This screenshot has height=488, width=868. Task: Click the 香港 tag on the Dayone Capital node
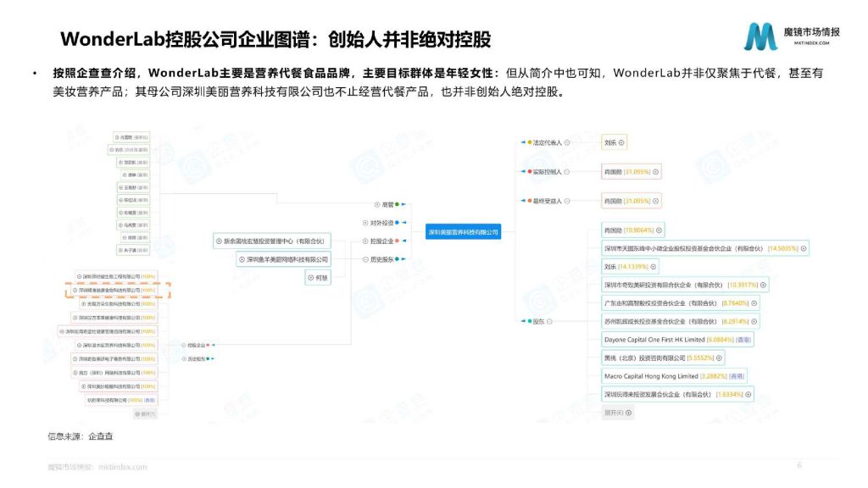point(743,340)
